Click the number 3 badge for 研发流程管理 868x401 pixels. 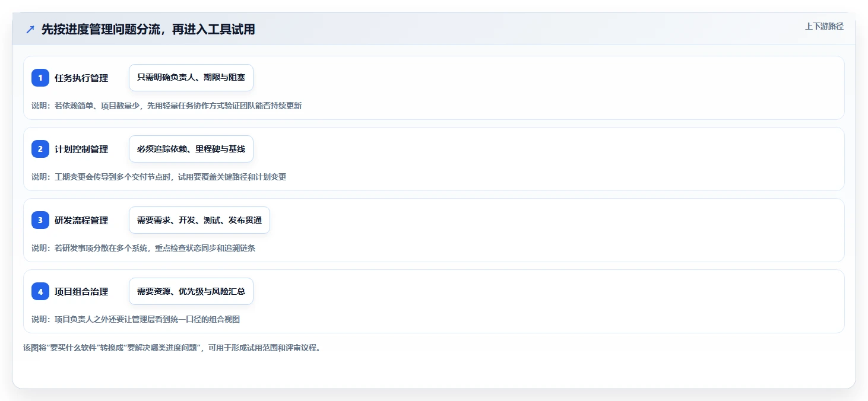point(40,220)
